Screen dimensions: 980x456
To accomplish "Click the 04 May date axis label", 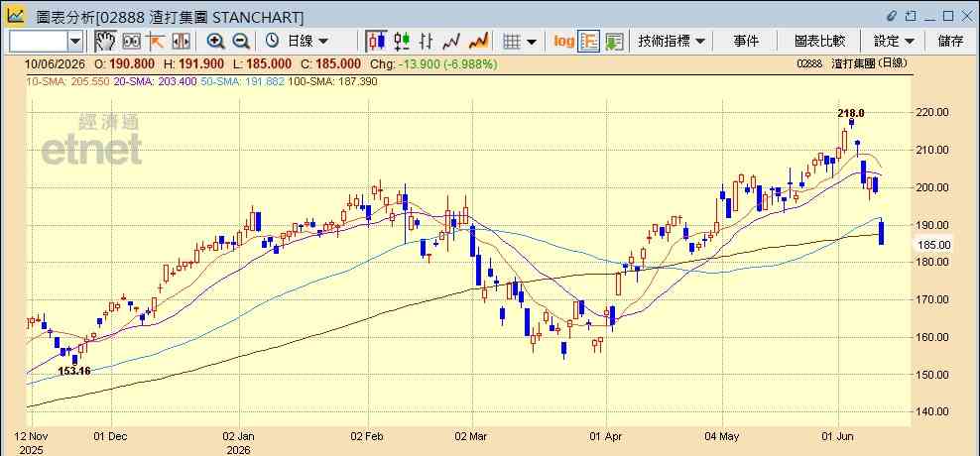I will click(x=722, y=436).
